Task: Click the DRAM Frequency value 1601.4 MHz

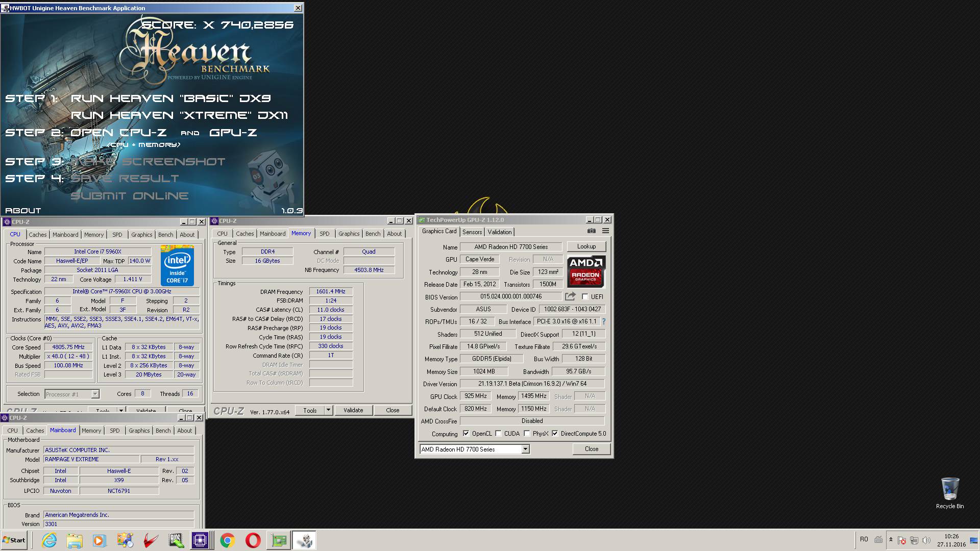Action: click(x=331, y=292)
